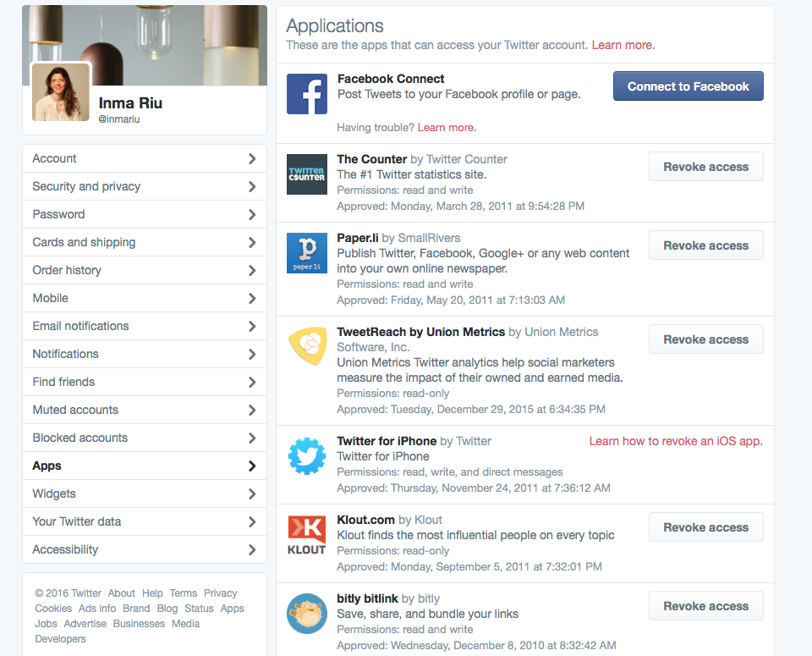
Task: Revoke access for bitly bitlink
Action: pos(705,606)
